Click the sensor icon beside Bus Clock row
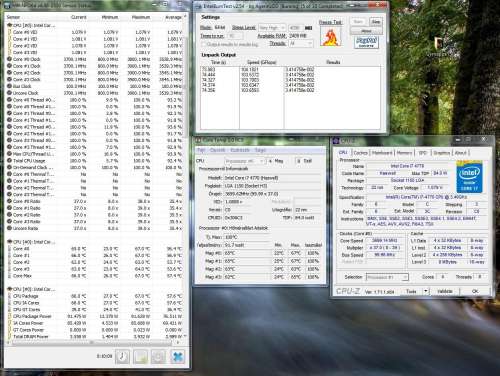The width and height of the screenshot is (500, 376). (x=9, y=86)
